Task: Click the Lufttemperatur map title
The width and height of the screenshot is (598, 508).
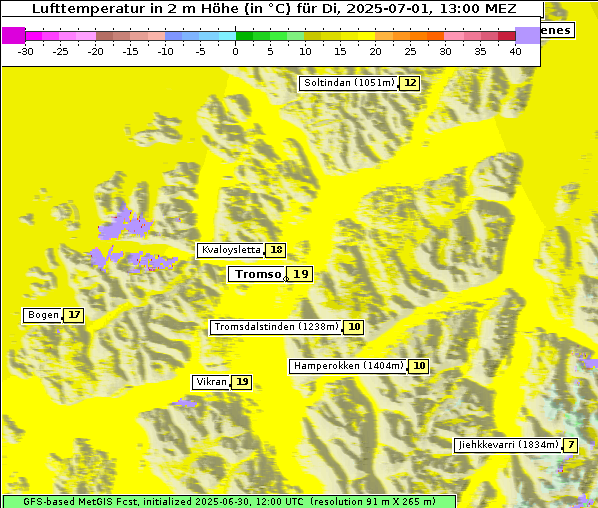Action: pos(274,8)
